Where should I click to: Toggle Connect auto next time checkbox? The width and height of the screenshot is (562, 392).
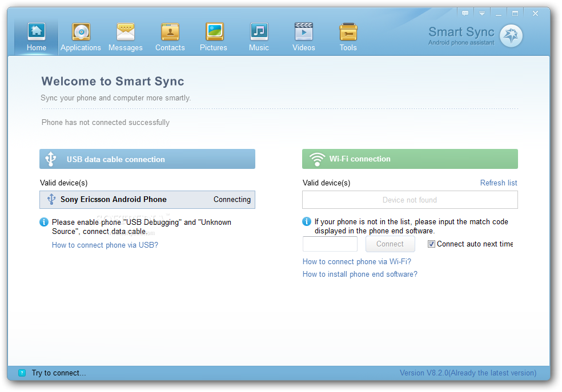click(x=432, y=244)
